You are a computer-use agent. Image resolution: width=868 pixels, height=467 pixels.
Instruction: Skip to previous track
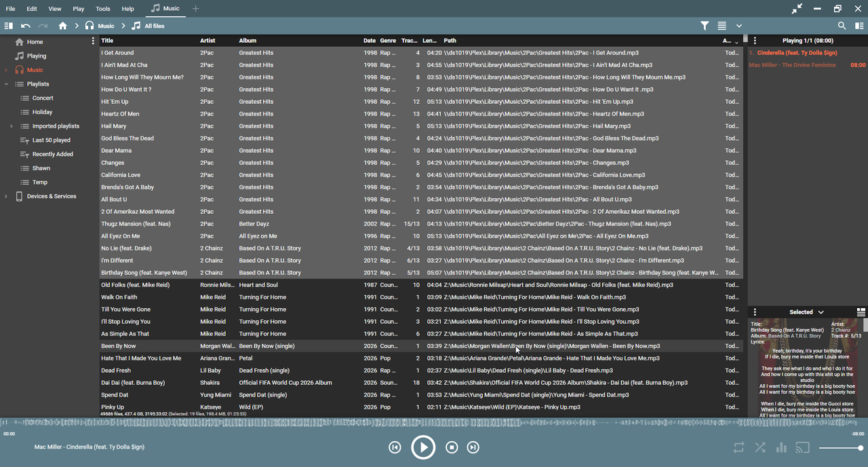click(x=395, y=447)
